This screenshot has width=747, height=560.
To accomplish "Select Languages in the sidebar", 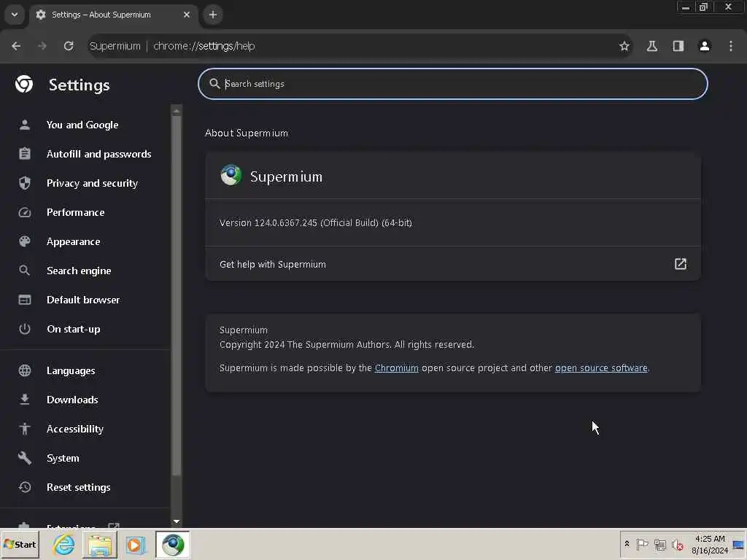I will click(71, 370).
